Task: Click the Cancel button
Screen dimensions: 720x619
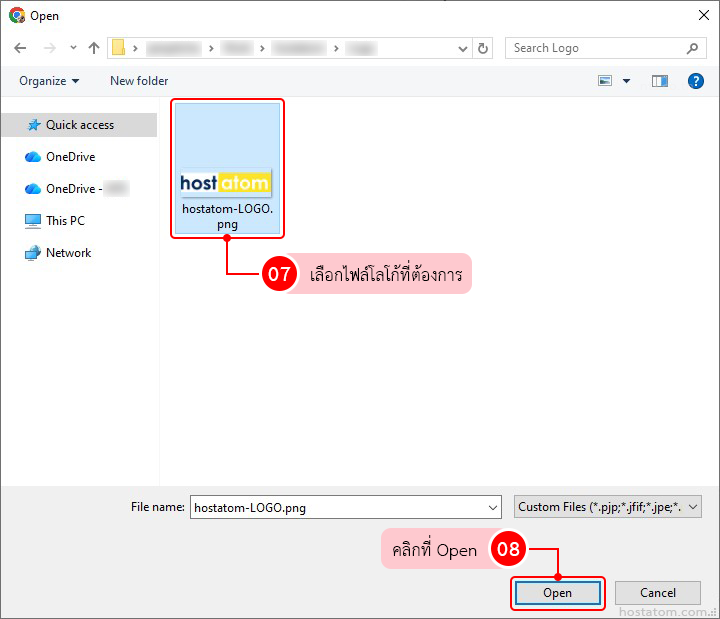Action: 658,593
